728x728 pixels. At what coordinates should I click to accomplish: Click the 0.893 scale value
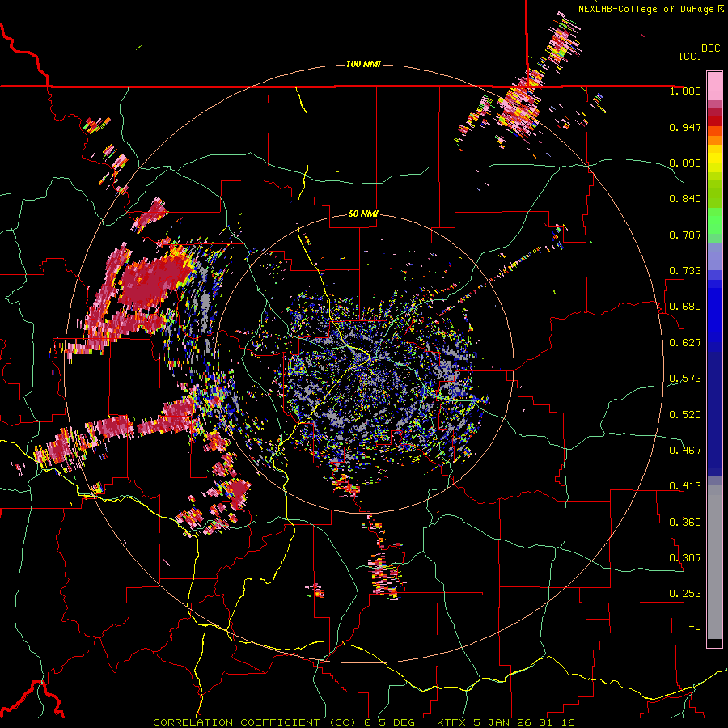coord(685,163)
